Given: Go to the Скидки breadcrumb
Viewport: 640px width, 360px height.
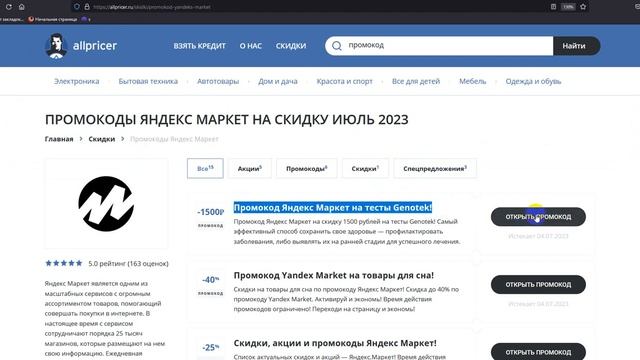Looking at the screenshot, I should [x=102, y=139].
